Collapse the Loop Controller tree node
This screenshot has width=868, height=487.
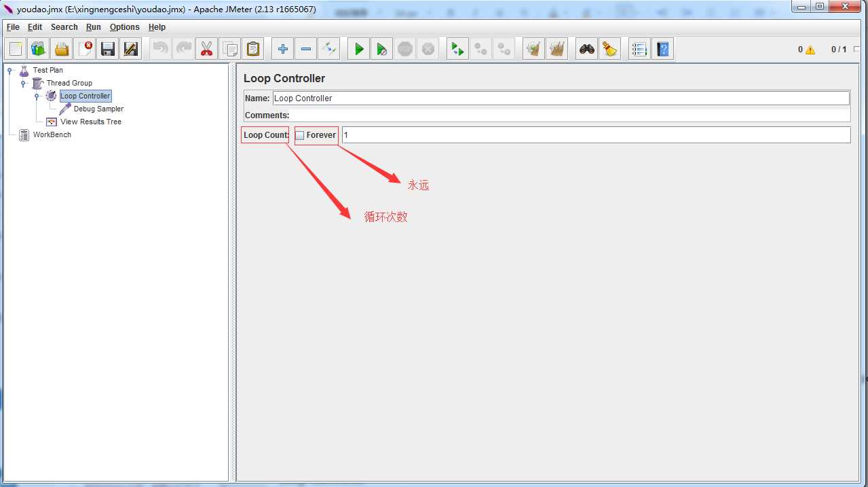tap(37, 96)
